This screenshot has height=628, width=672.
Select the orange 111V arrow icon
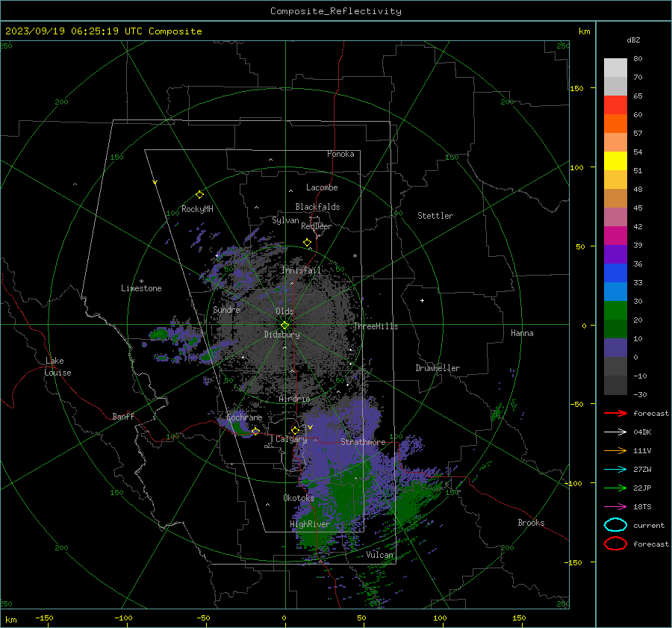click(615, 450)
